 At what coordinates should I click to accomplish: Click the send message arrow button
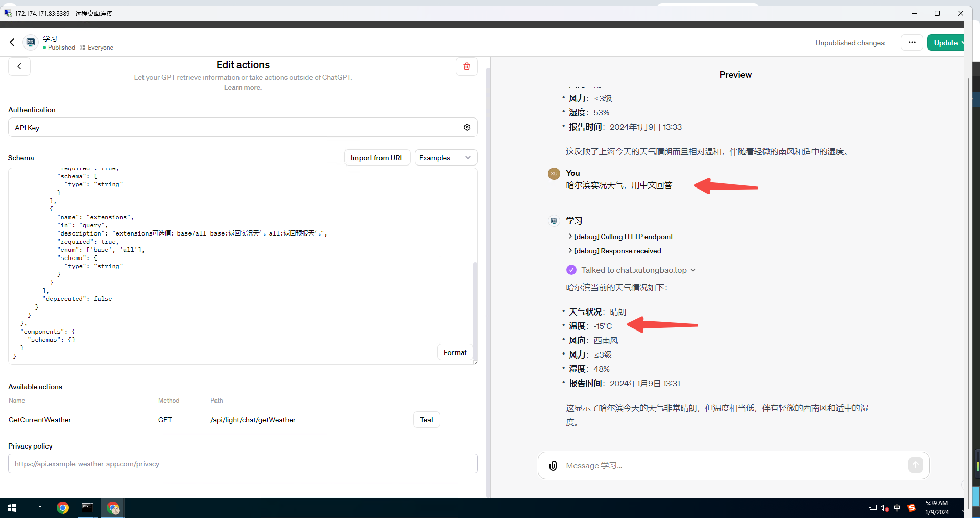tap(915, 465)
